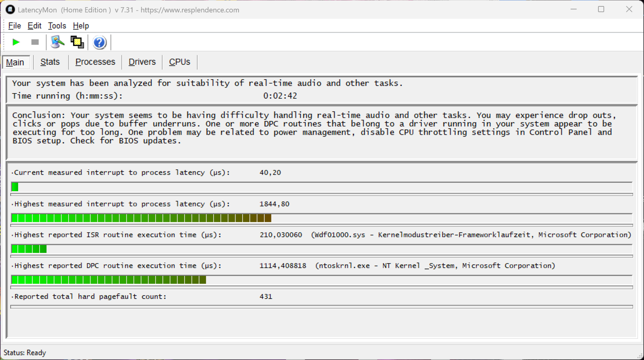This screenshot has height=360, width=644.
Task: Switch to the CPUs tab
Action: (179, 62)
